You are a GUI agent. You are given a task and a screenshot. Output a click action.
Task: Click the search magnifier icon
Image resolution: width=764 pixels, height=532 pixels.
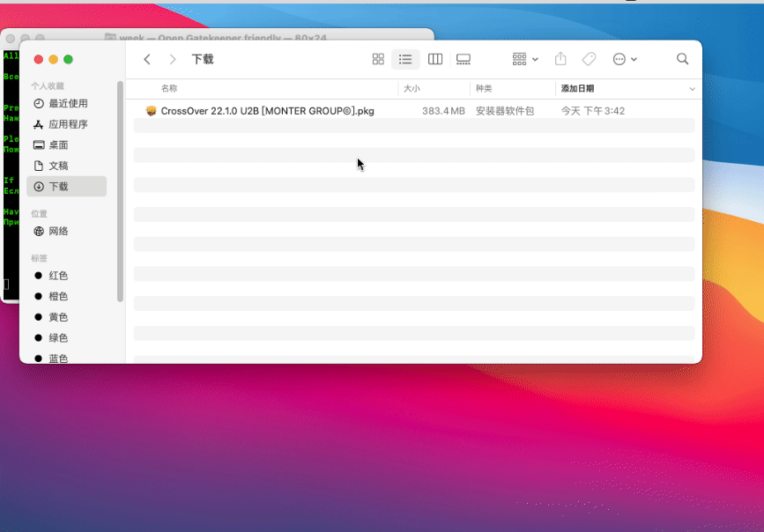coord(682,59)
